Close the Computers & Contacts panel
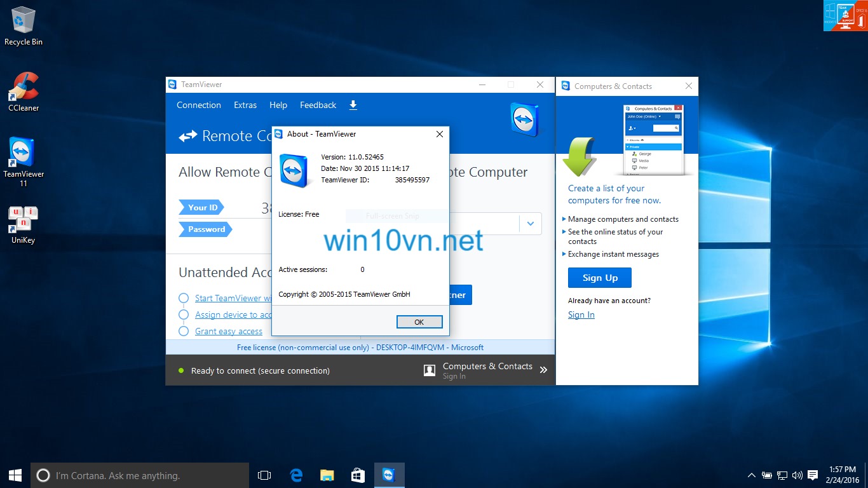 click(x=688, y=86)
